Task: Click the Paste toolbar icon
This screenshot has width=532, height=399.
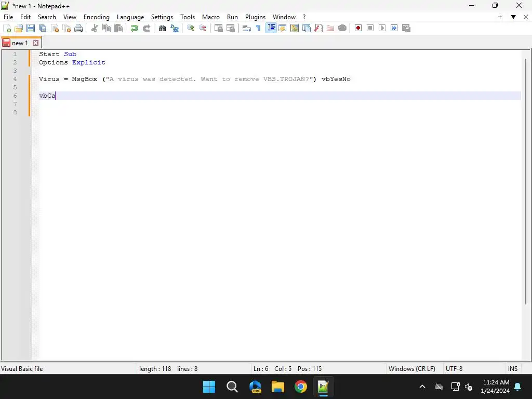Action: 118,28
